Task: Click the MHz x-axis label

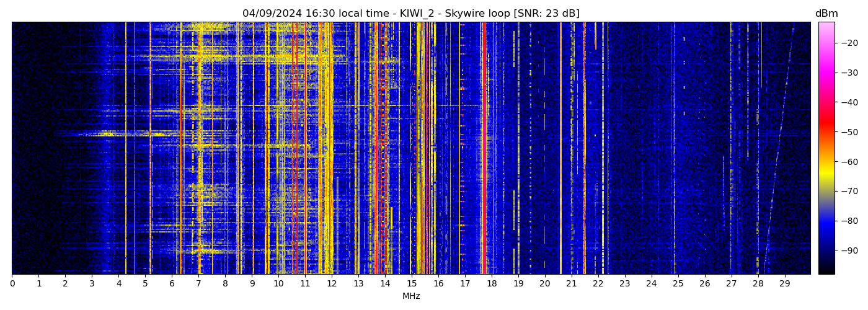Action: coord(411,296)
